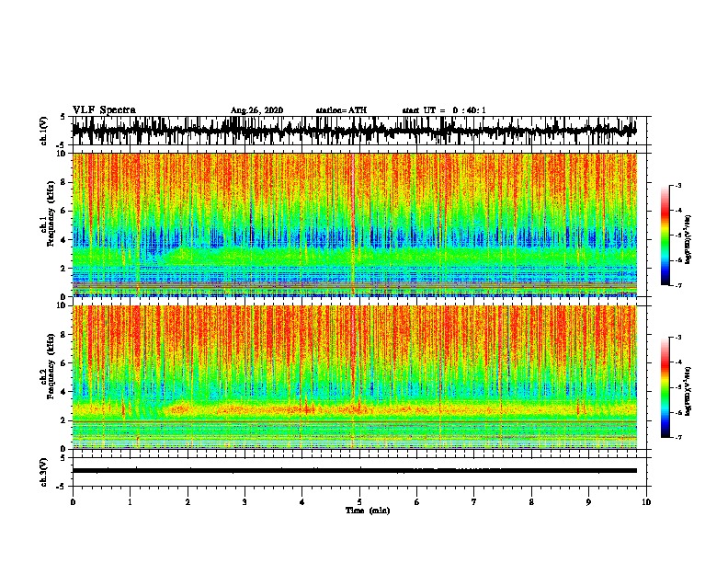Click the "start UT = 0:40:1" header text
The width and height of the screenshot is (728, 563).
pyautogui.click(x=444, y=110)
